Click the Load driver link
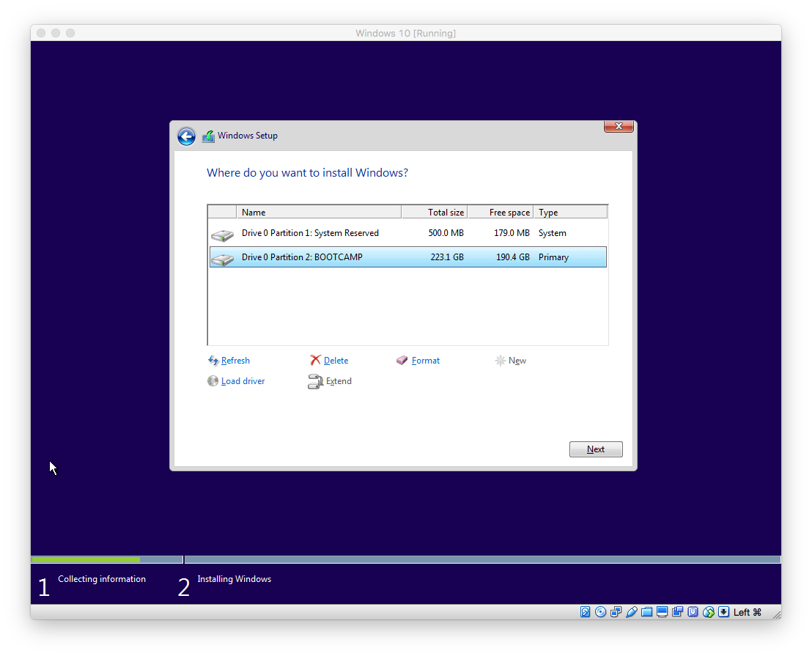 243,381
